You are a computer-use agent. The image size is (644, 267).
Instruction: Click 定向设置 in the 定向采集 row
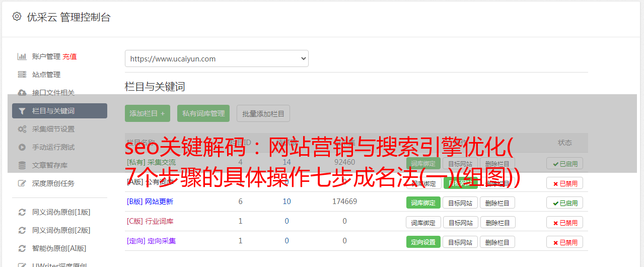click(423, 242)
